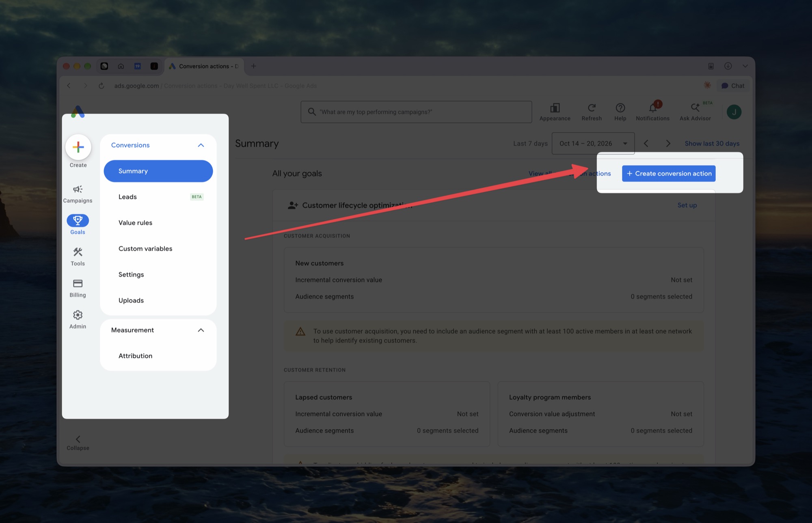Open the Help question mark icon
Screen dimensions: 812x523
(620, 108)
